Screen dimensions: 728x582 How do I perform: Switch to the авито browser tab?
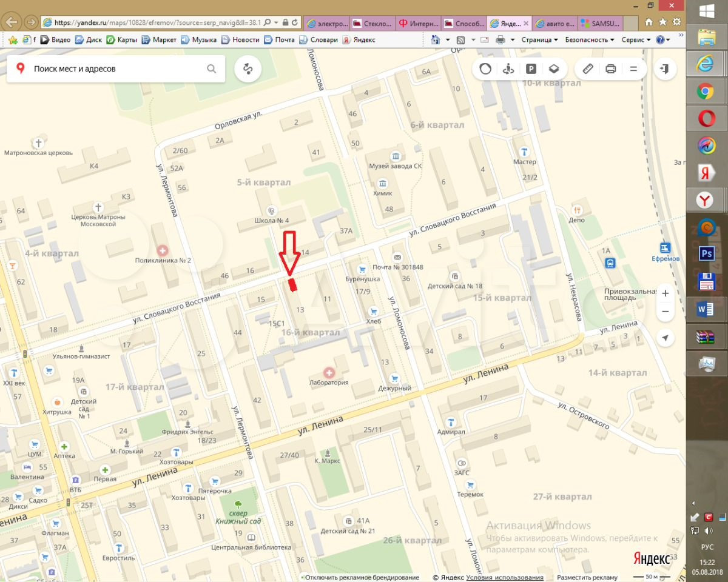553,24
